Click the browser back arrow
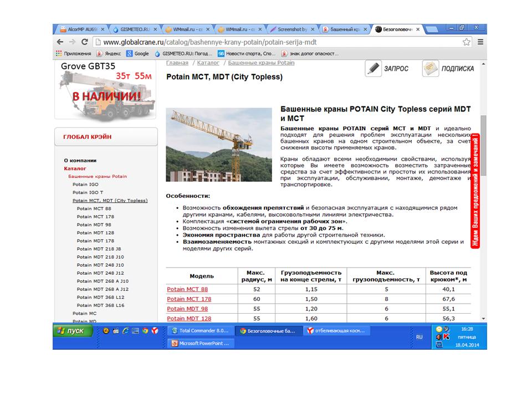Image resolution: width=532 pixels, height=399 pixels. (x=60, y=42)
